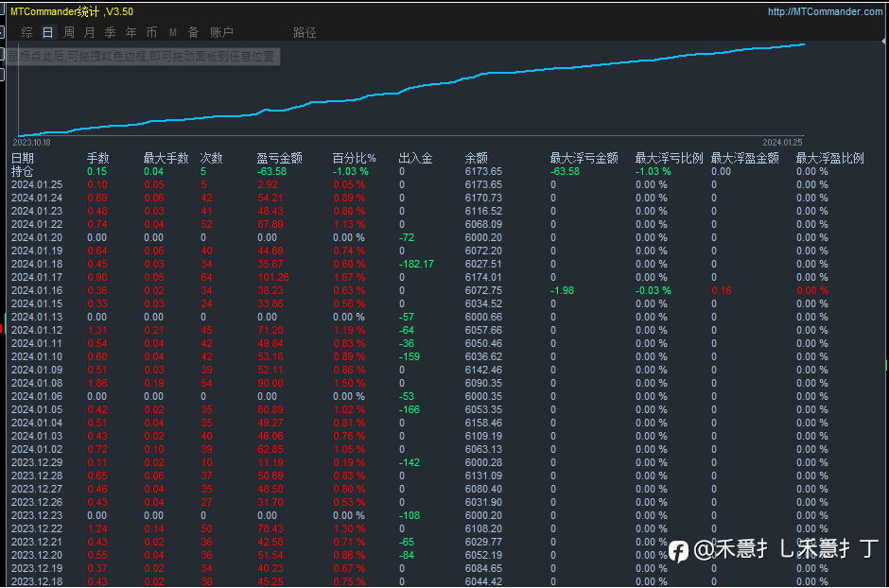Screen dimensions: 889x588
Task: Click the drag-panel hint box
Action: (142, 57)
